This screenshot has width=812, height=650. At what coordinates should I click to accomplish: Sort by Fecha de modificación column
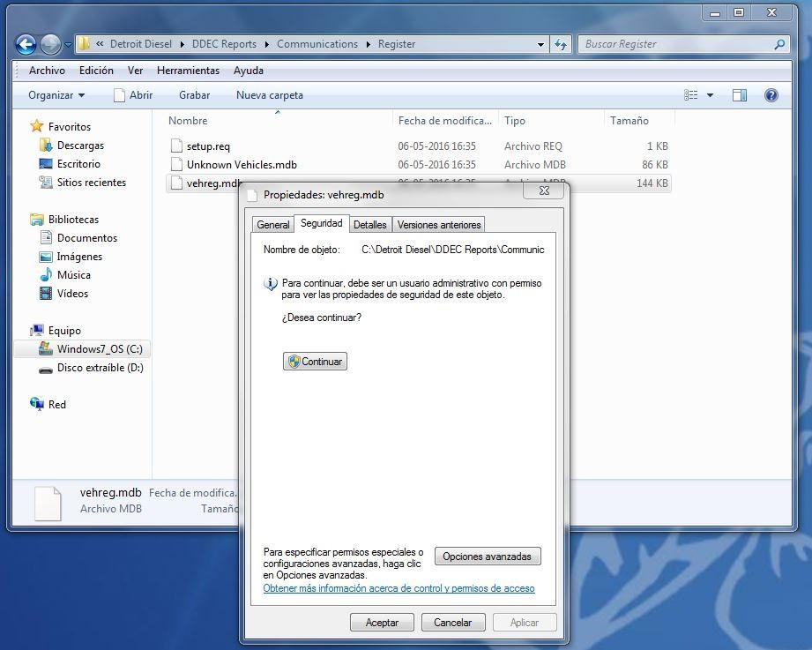click(x=445, y=121)
